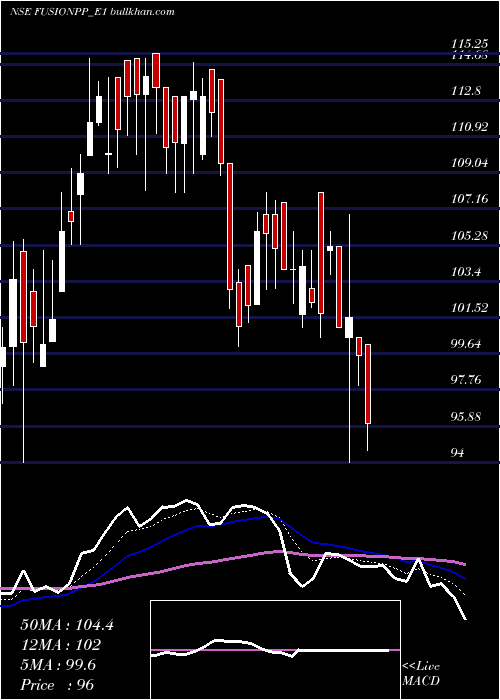Click the 101.52 price axis label

pyautogui.click(x=469, y=308)
